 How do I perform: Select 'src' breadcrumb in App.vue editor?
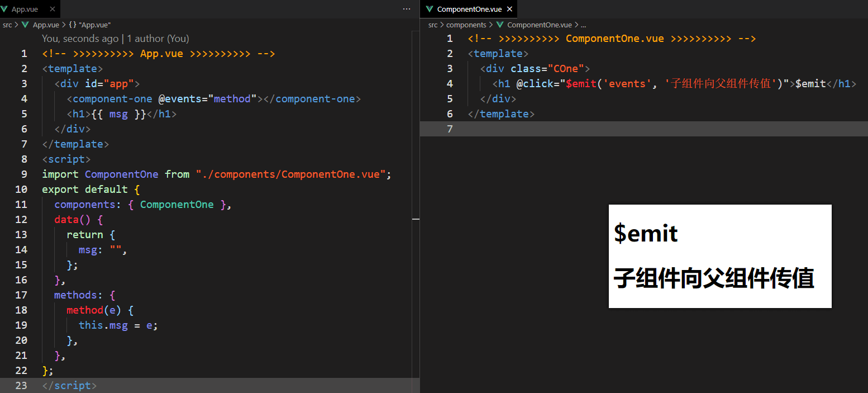[x=7, y=25]
